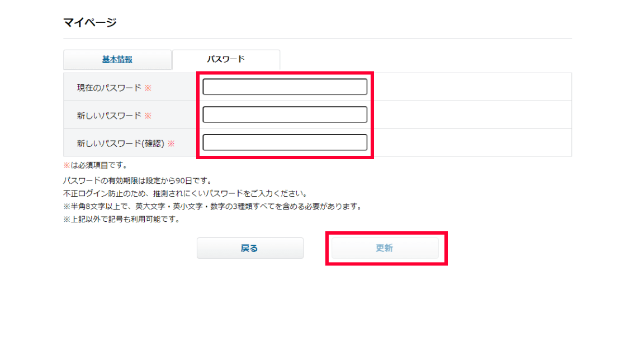Screen dimensions: 644x362
Task: Click the 新しいパスワード(確認) input field
Action: tap(285, 143)
